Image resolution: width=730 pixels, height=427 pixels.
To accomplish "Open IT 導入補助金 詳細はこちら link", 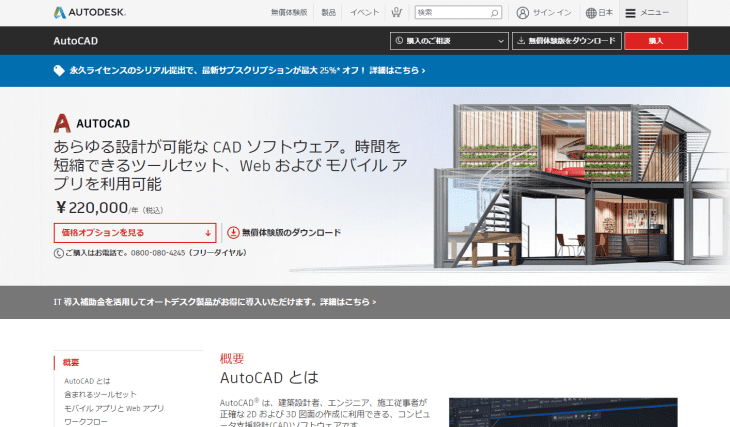I will tap(215, 302).
